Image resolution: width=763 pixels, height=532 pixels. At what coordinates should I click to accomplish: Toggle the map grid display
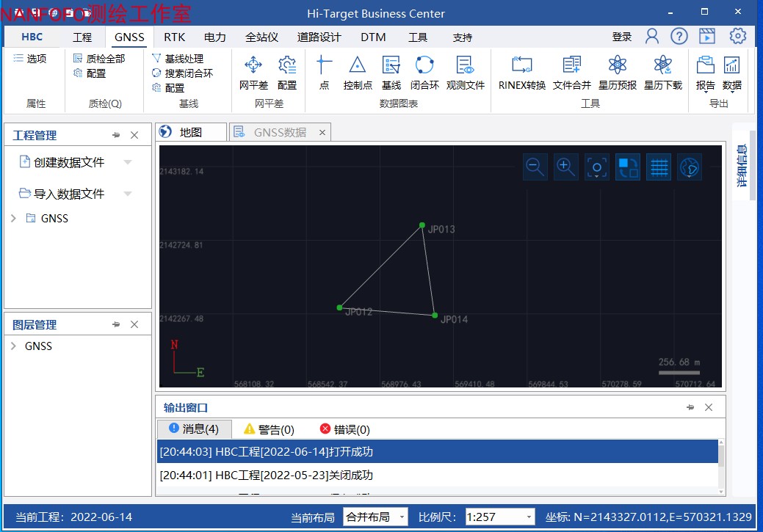[659, 167]
